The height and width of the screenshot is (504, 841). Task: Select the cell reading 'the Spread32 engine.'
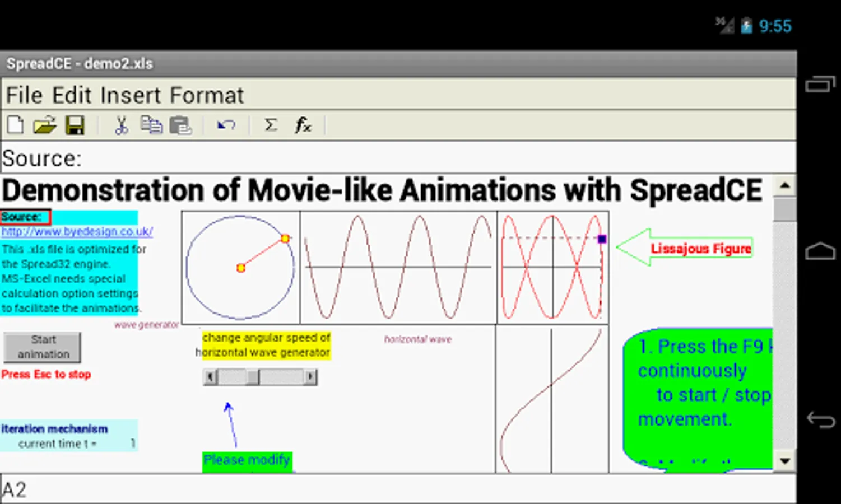tap(56, 264)
